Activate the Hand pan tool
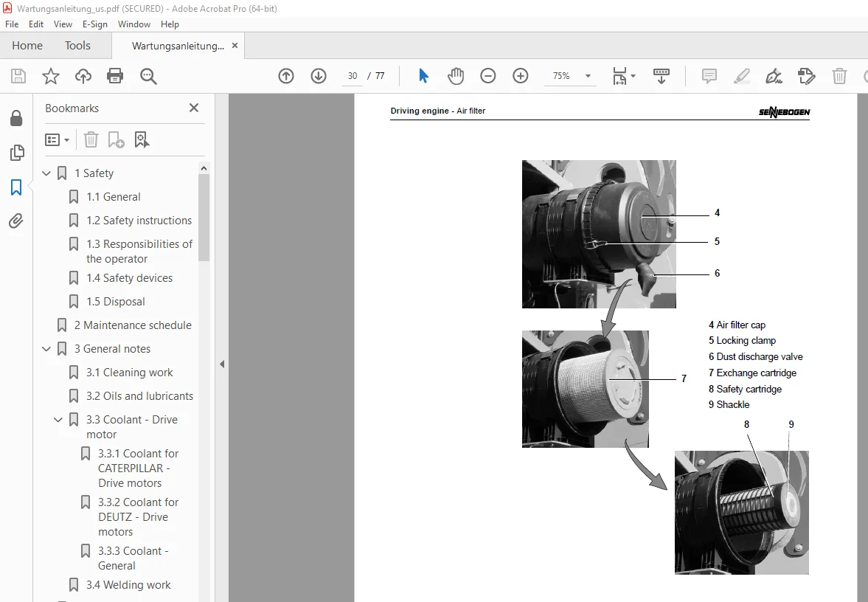This screenshot has width=868, height=602. [x=456, y=76]
